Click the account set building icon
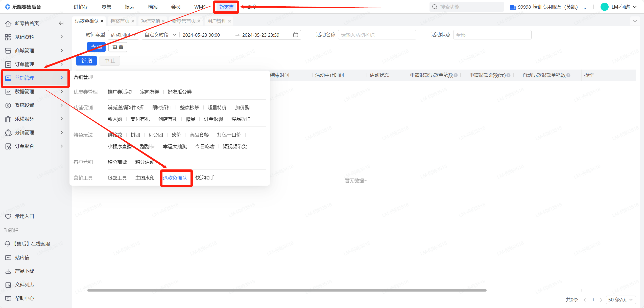 click(x=513, y=7)
